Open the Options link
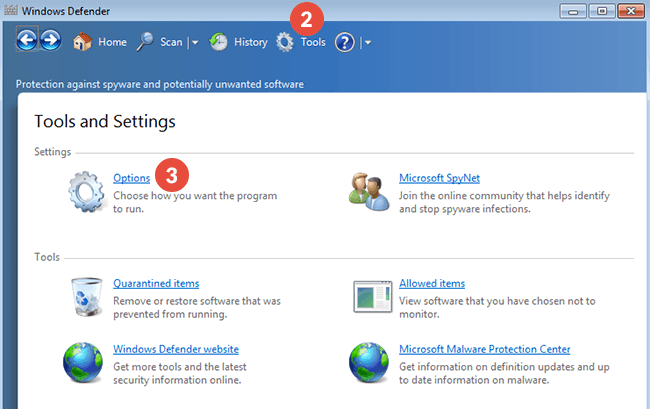The width and height of the screenshot is (650, 409). (x=131, y=178)
